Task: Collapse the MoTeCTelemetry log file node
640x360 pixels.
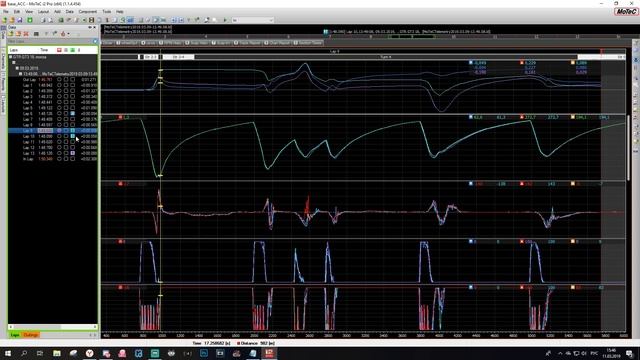Action: click(x=20, y=74)
